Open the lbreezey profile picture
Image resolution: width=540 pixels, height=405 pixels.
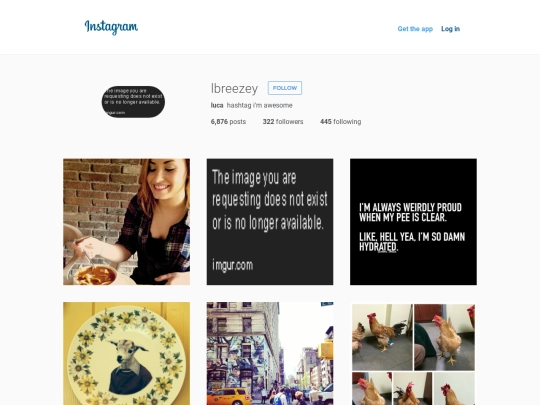point(133,102)
